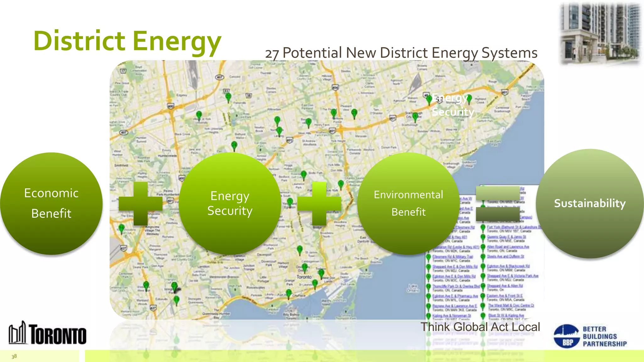This screenshot has height=362, width=644.
Task: Click pin icon beside Bayview Ave & Lawrence Ave E
Action: (428, 307)
